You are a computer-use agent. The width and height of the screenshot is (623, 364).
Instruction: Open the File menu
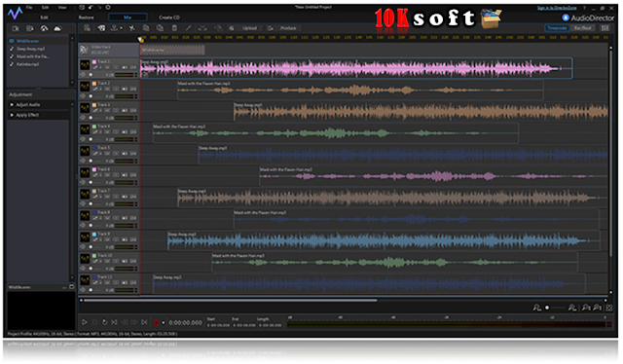pos(29,8)
